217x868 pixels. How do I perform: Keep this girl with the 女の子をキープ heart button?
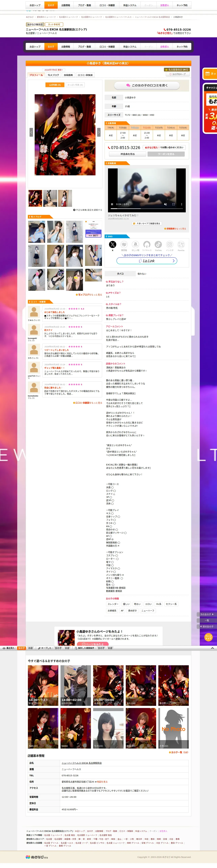coord(178,74)
